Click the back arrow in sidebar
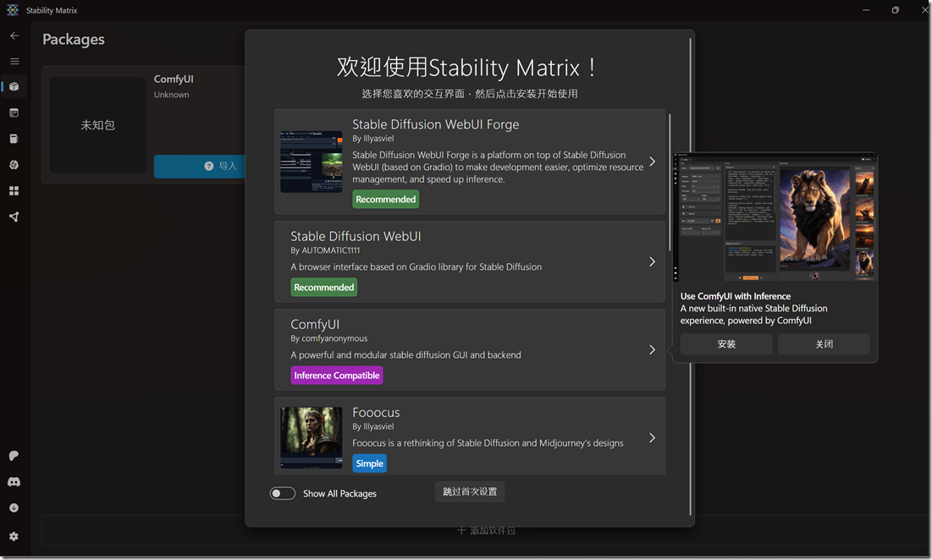This screenshot has width=932, height=560. pyautogui.click(x=14, y=36)
